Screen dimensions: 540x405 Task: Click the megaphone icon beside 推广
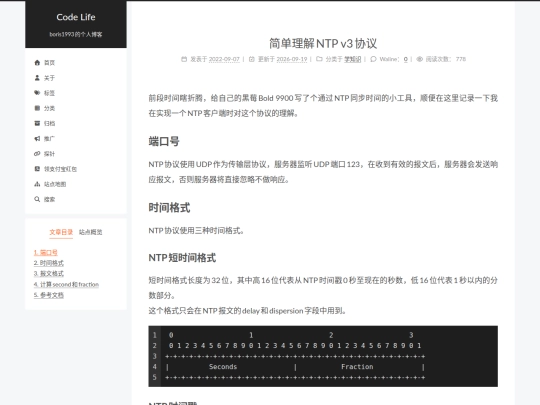coord(37,138)
